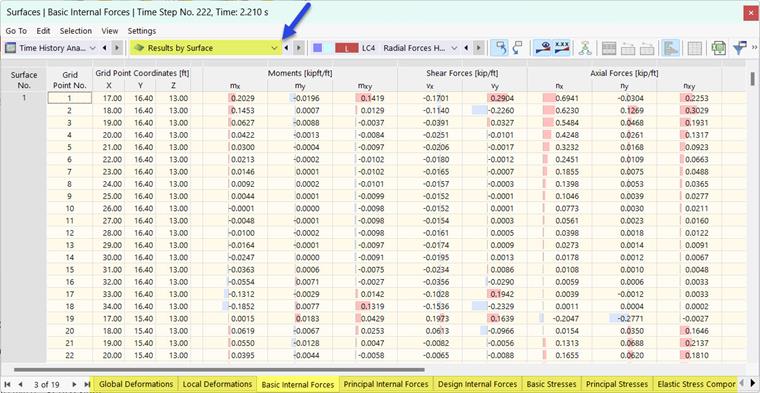Click the horizontal scrollbar thumb
The width and height of the screenshot is (760, 393).
pos(219,369)
